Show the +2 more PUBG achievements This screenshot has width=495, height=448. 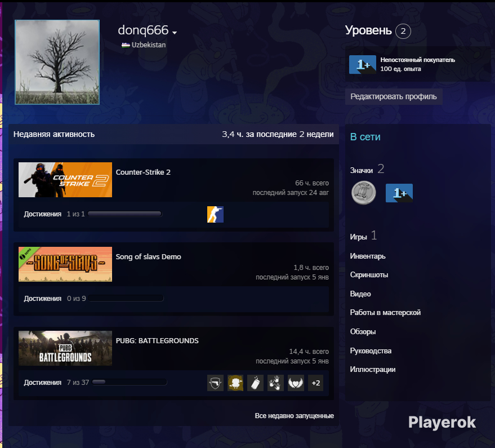[x=316, y=383]
